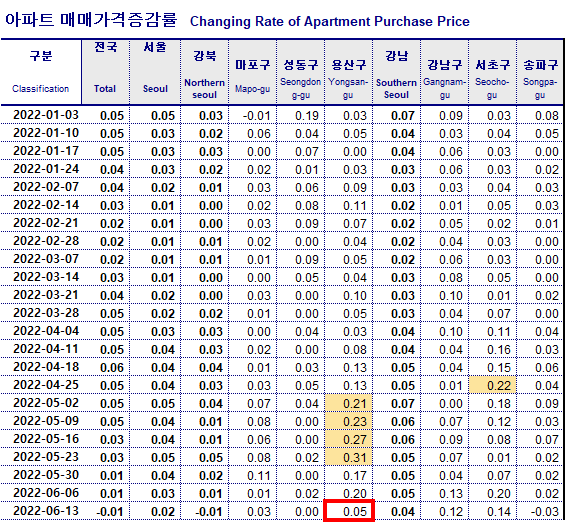Click Northern seoul value -0.01 for 2022-06-13
Screen dimensions: 565x522
point(209,512)
